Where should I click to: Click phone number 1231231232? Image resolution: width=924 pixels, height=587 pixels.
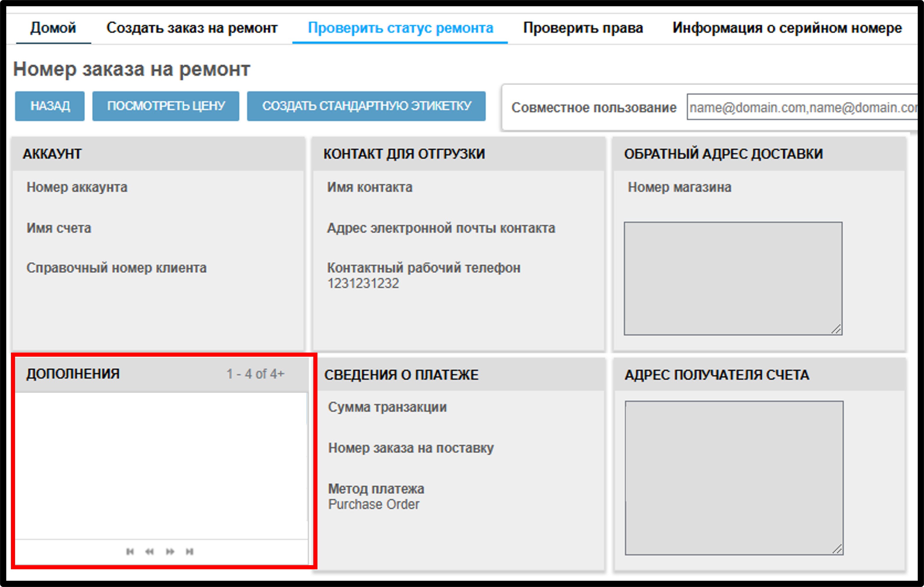(363, 283)
